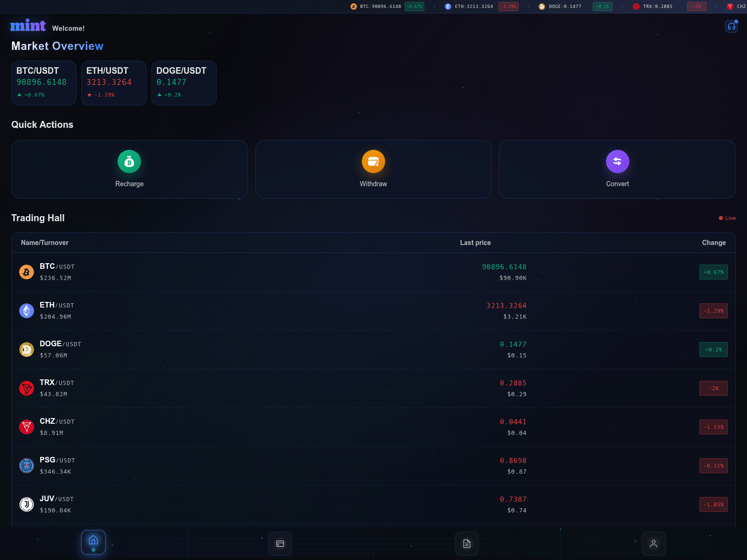Click the Bitcoin icon in top ticker

[x=353, y=7]
